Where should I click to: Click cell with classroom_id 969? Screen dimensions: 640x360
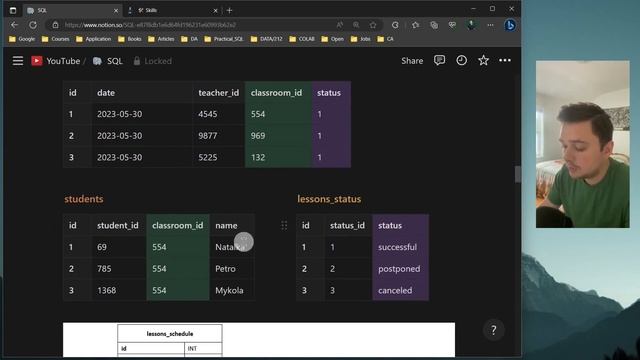[278, 136]
